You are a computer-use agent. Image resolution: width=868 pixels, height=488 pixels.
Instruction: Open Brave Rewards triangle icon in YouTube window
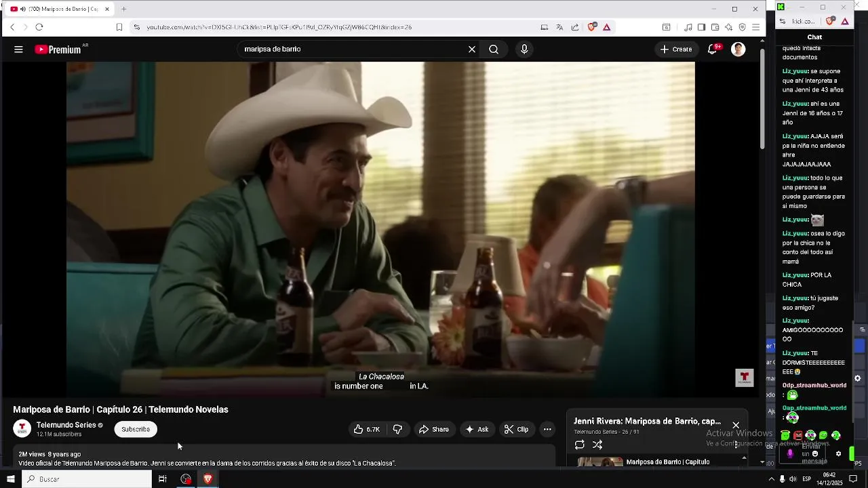tap(606, 27)
